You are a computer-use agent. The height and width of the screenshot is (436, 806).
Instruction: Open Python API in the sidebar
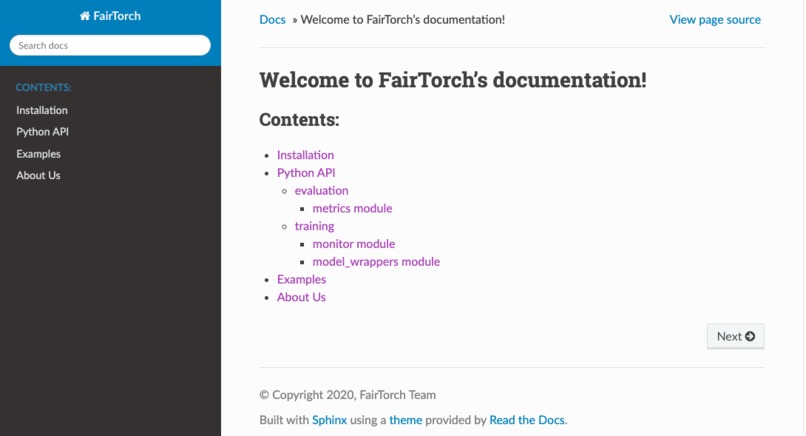(x=42, y=132)
